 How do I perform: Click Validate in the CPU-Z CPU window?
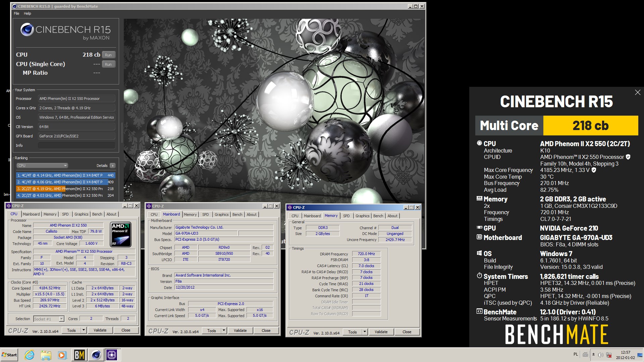100,330
